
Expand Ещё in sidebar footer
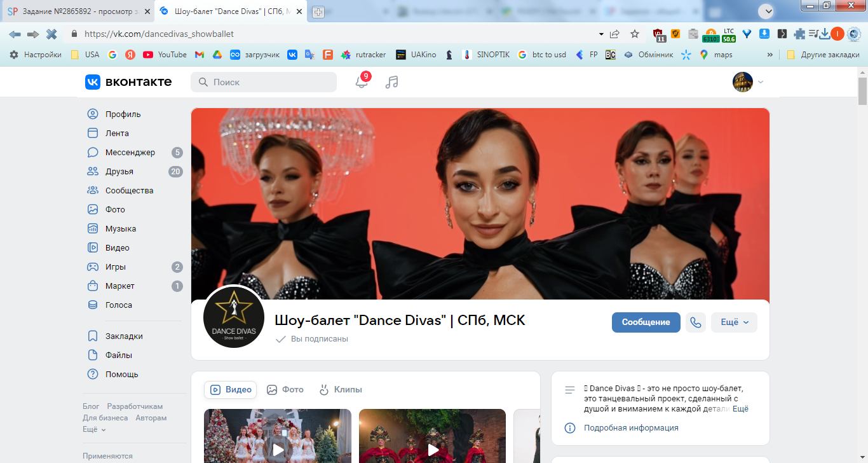point(94,429)
